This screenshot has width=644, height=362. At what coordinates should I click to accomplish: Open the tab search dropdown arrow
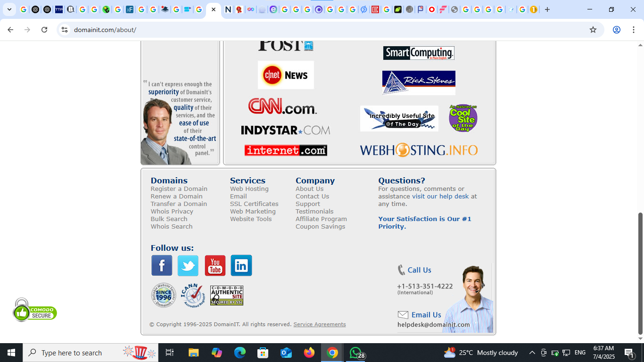[9, 9]
